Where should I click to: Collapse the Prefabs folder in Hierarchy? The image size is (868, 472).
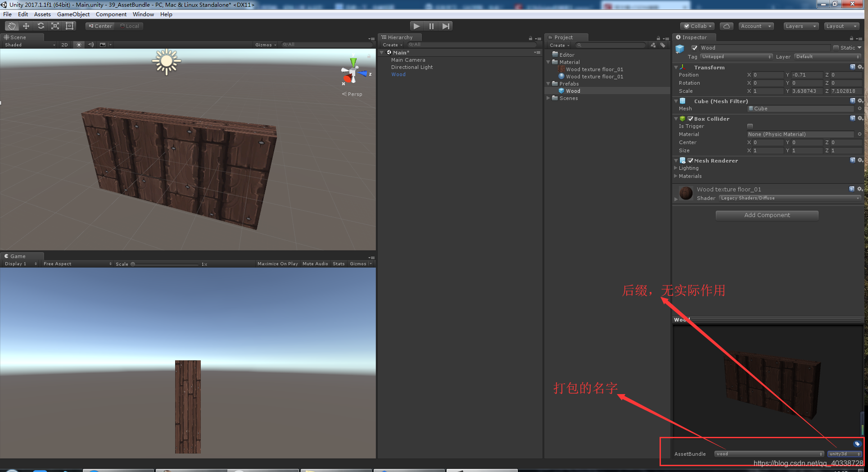(x=548, y=83)
